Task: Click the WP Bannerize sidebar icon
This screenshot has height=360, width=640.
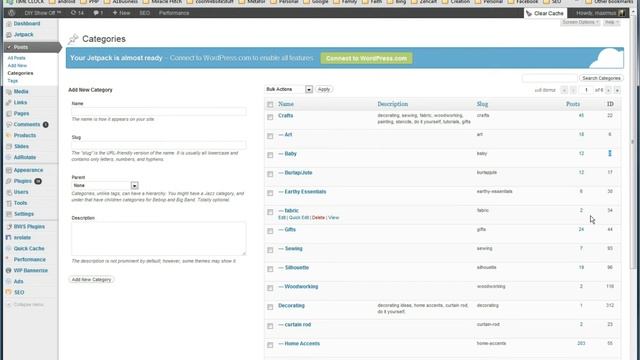Action: click(x=9, y=271)
